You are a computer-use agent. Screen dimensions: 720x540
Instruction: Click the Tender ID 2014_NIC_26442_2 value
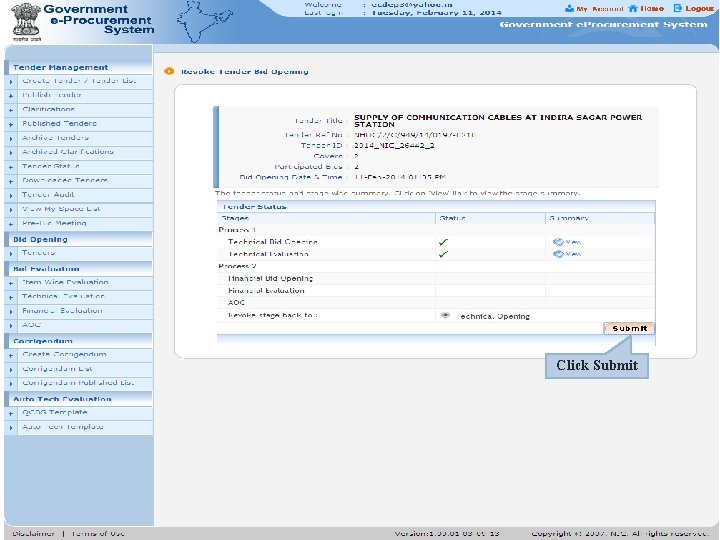[x=394, y=146]
